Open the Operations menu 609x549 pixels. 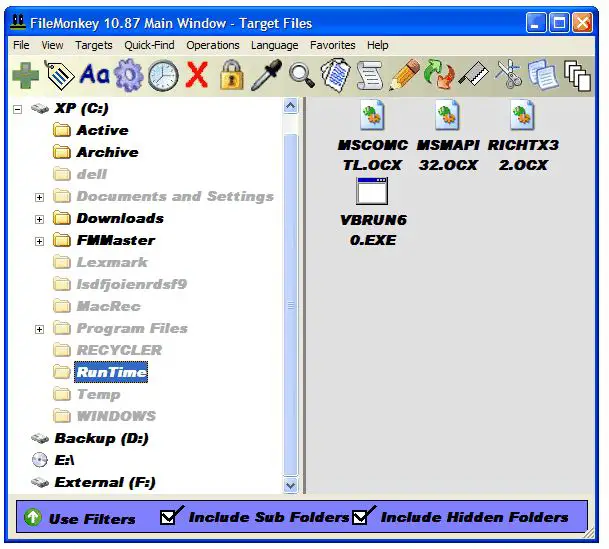[212, 45]
